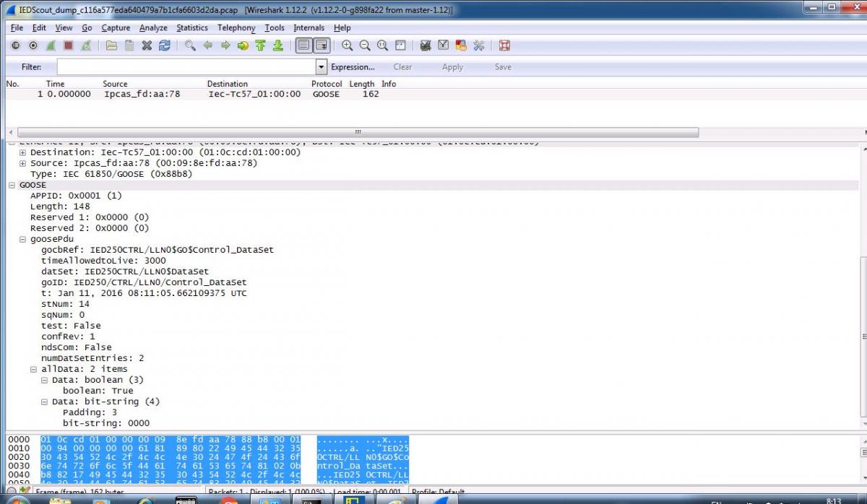The image size is (867, 504).
Task: Start a new live capture (green fin)
Action: pos(51,45)
